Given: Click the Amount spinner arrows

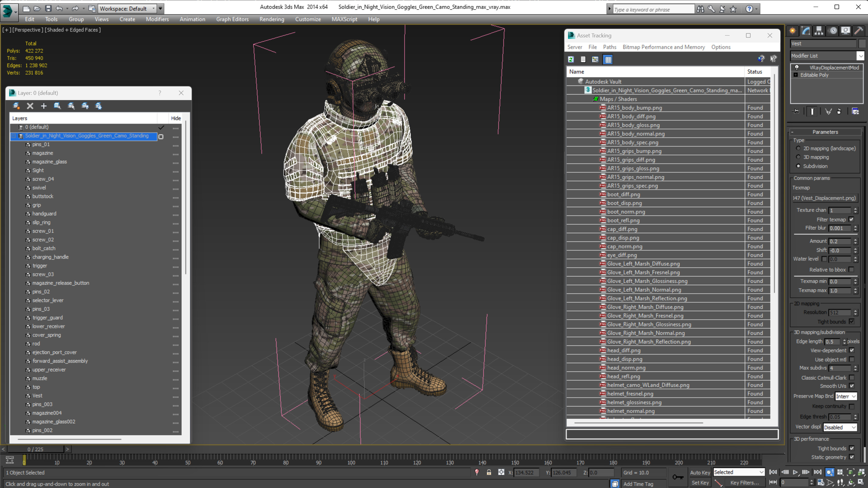Looking at the screenshot, I should pos(855,241).
